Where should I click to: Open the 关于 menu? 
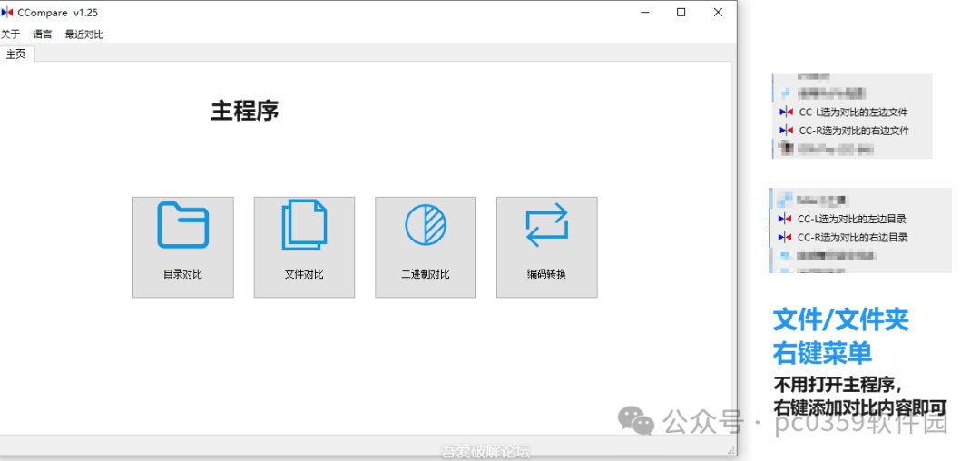click(x=10, y=34)
